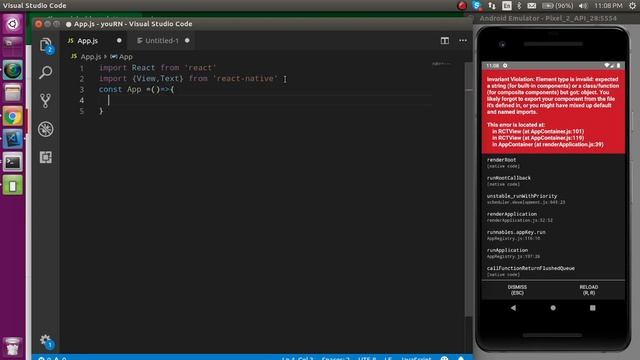Open the file manager launcher icon
Image resolution: width=640 pixels, height=360 pixels.
[x=13, y=93]
